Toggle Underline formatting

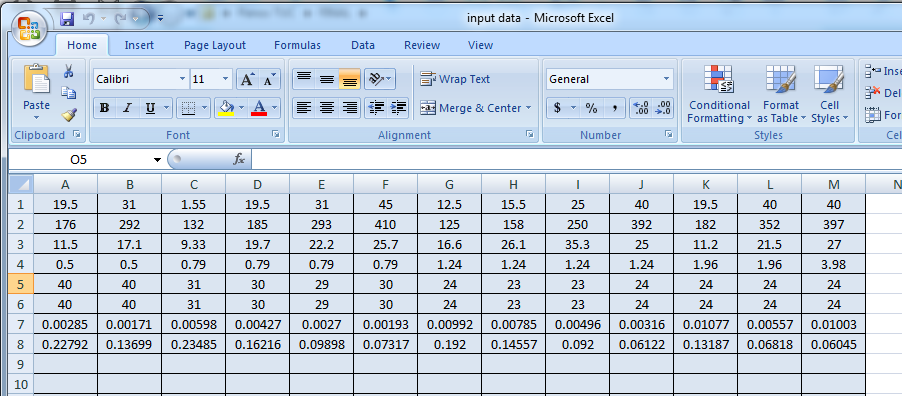150,108
